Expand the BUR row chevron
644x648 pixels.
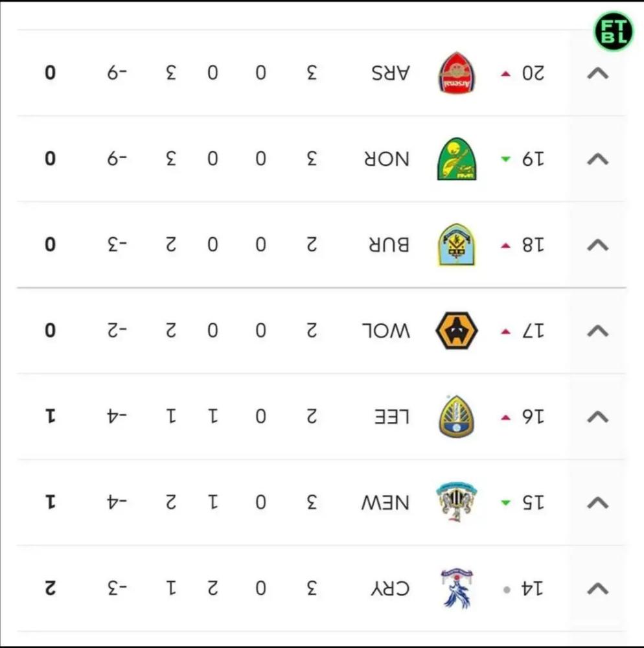coord(598,245)
